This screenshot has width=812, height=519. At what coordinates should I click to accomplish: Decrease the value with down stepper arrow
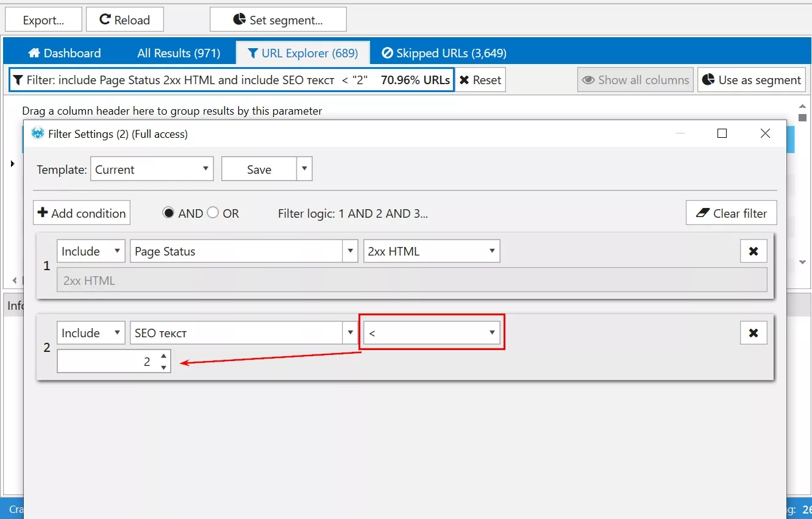tap(163, 367)
